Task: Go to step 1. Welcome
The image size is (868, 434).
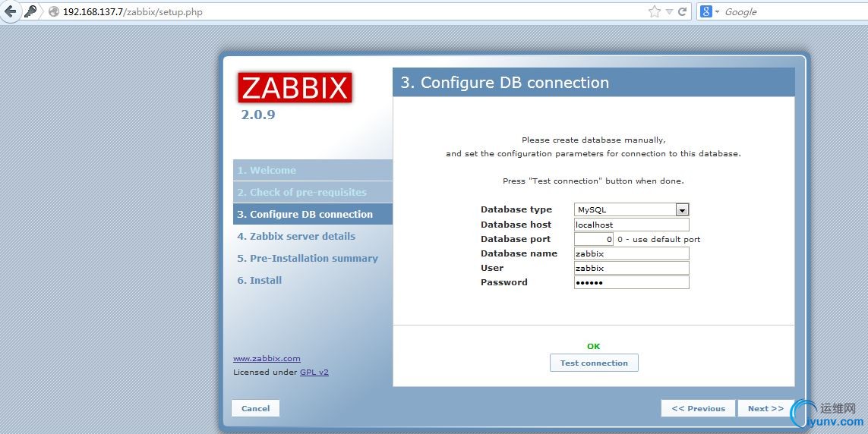Action: pos(313,170)
